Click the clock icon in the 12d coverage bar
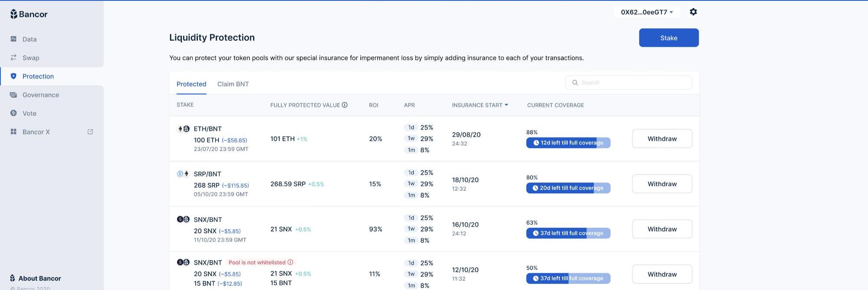 click(536, 143)
